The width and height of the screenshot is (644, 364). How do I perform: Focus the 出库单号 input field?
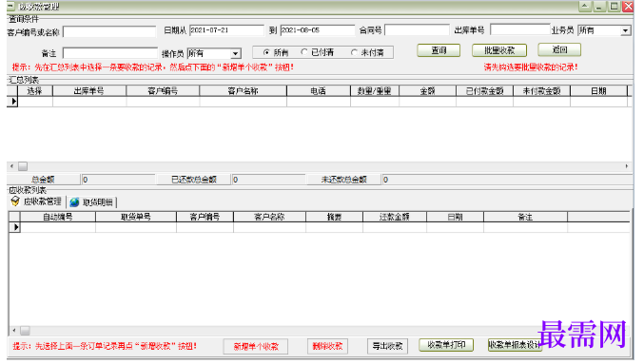pos(520,29)
